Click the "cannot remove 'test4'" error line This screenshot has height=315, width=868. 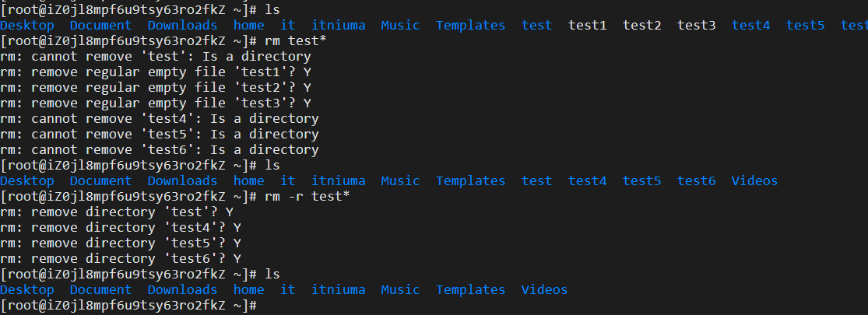(159, 118)
